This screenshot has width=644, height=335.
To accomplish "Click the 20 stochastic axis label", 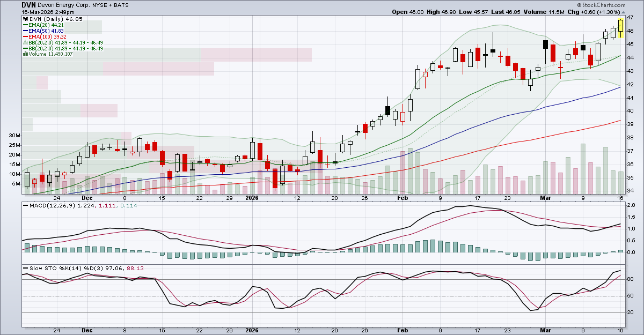I will [631, 312].
